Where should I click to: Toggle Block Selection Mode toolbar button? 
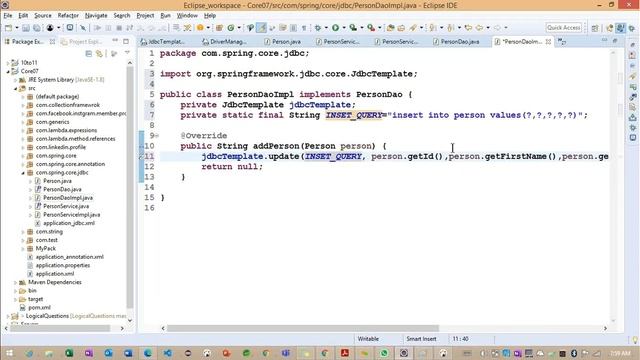(293, 28)
